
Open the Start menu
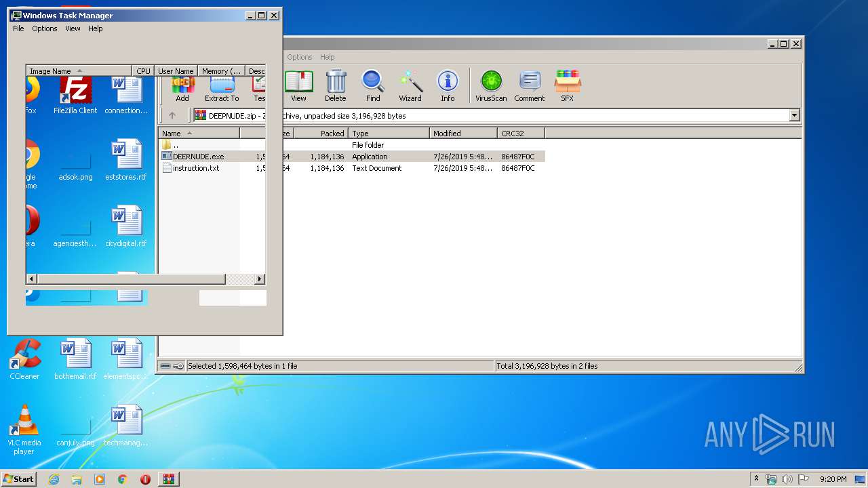pyautogui.click(x=18, y=479)
